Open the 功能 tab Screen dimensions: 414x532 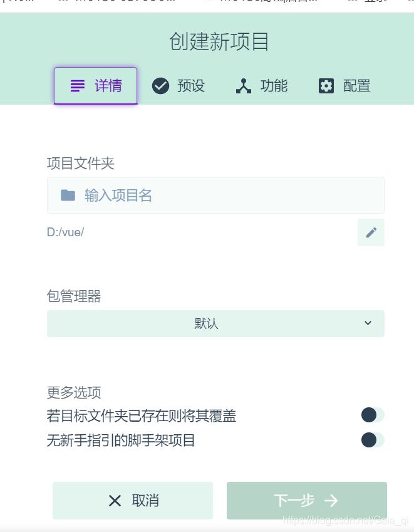(262, 86)
